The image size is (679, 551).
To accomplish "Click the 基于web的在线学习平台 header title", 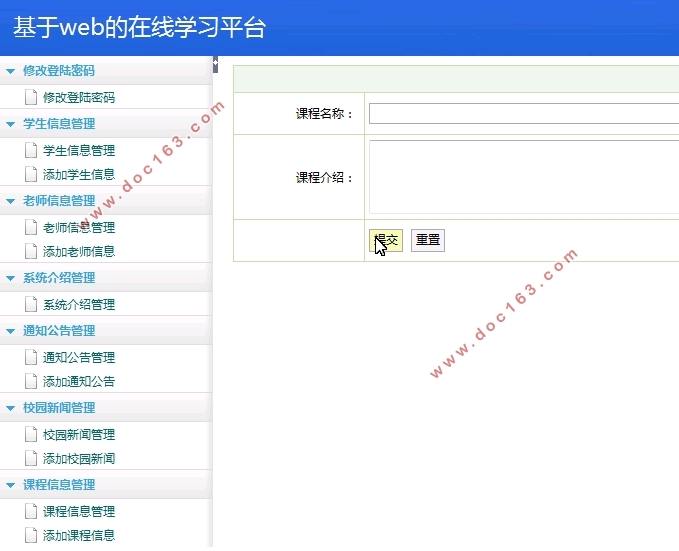I will point(139,27).
